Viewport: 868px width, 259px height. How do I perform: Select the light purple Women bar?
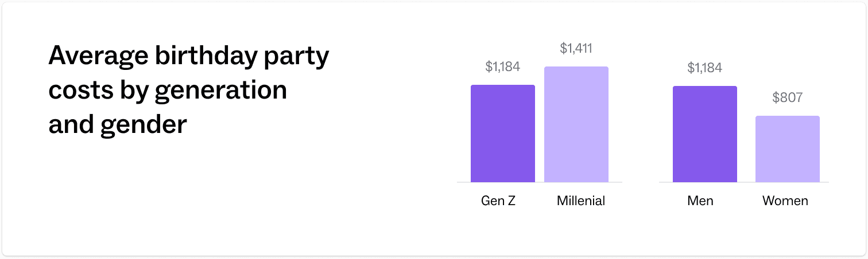[787, 149]
